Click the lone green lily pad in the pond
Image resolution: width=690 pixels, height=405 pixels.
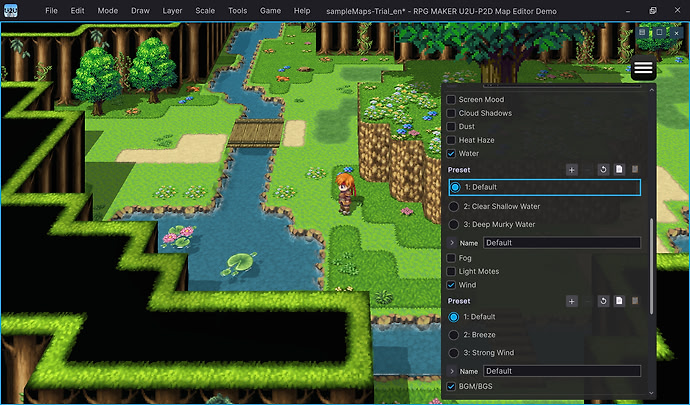239,264
